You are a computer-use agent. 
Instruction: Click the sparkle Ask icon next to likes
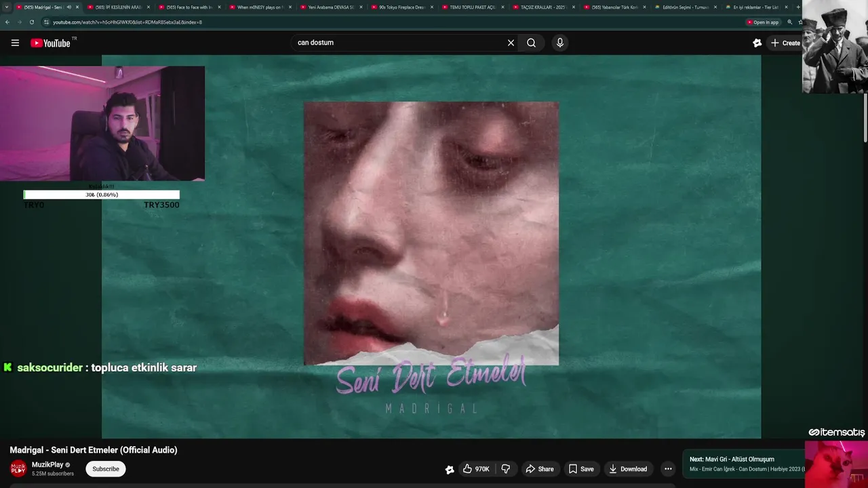point(449,469)
